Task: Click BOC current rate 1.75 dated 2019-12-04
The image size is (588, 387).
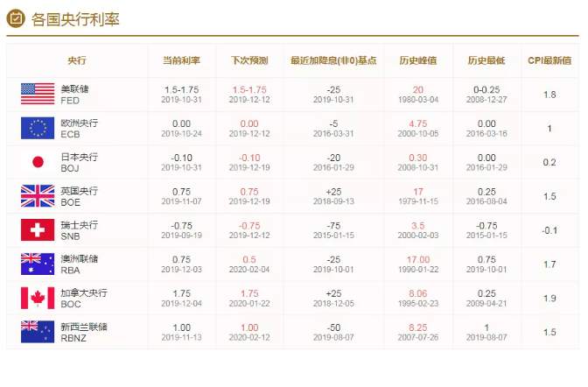Action: point(181,298)
